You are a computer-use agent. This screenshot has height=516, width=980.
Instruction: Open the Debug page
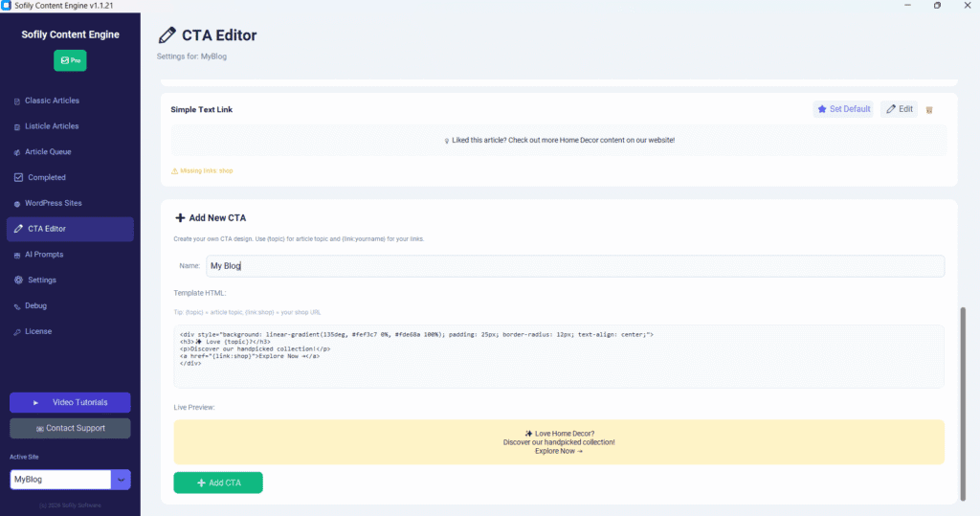[x=70, y=305]
